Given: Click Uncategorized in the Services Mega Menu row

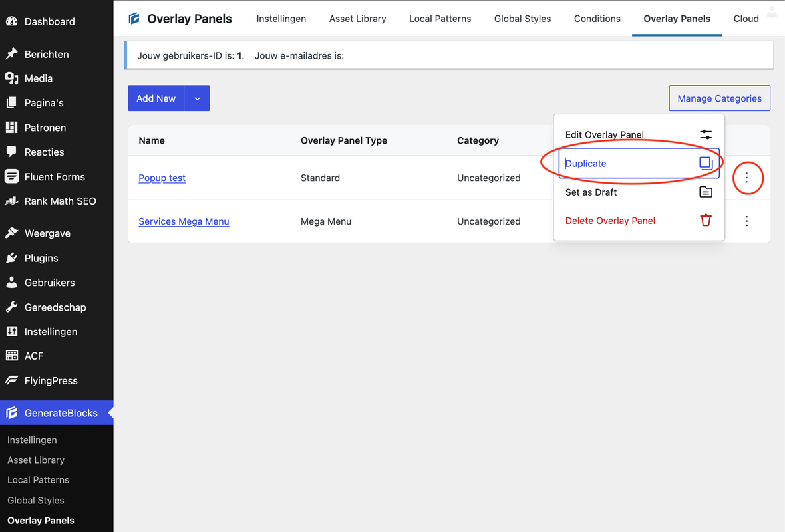Looking at the screenshot, I should (488, 221).
